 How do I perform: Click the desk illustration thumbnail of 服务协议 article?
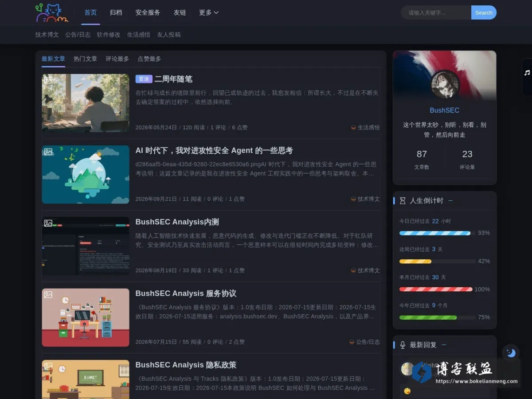pyautogui.click(x=86, y=317)
